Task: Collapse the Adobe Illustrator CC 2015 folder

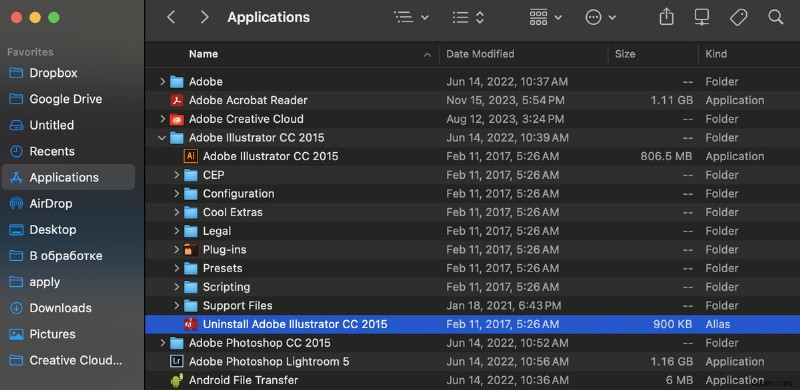Action: [x=162, y=138]
